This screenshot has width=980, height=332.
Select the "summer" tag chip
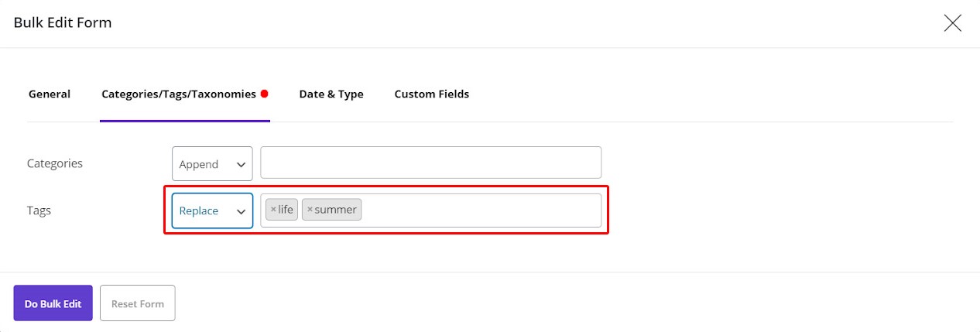click(x=331, y=210)
